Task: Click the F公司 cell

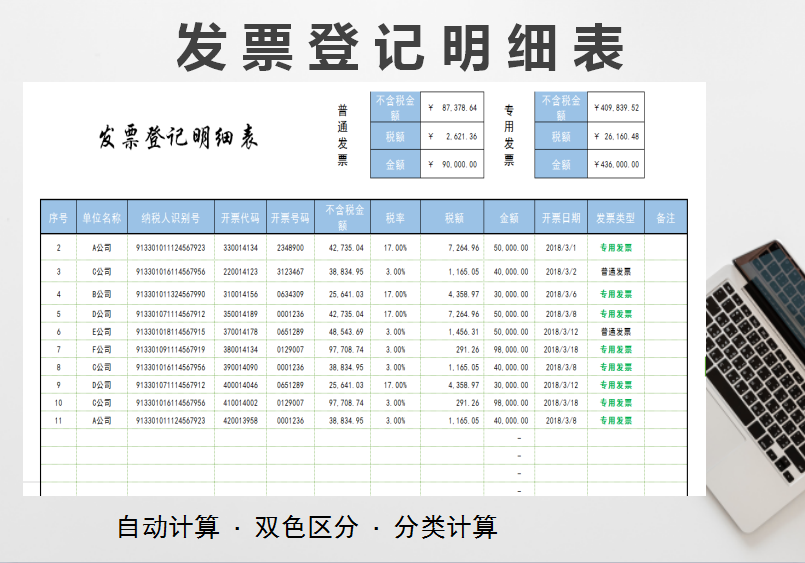Action: [x=102, y=350]
